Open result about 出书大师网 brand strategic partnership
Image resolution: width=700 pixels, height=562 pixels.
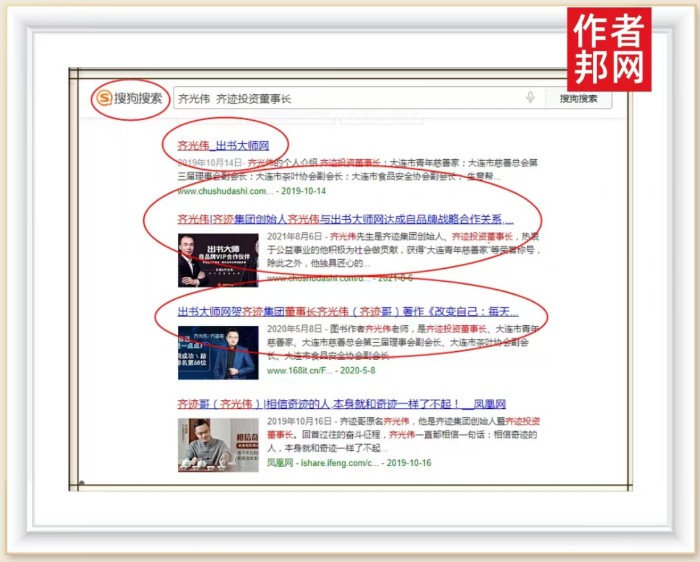tap(345, 218)
